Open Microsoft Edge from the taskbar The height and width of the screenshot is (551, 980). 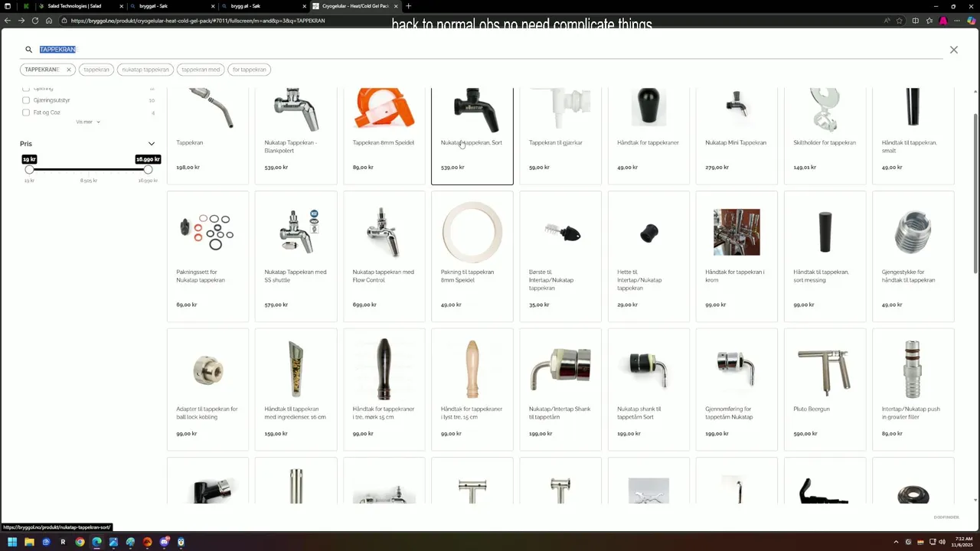[x=96, y=542]
